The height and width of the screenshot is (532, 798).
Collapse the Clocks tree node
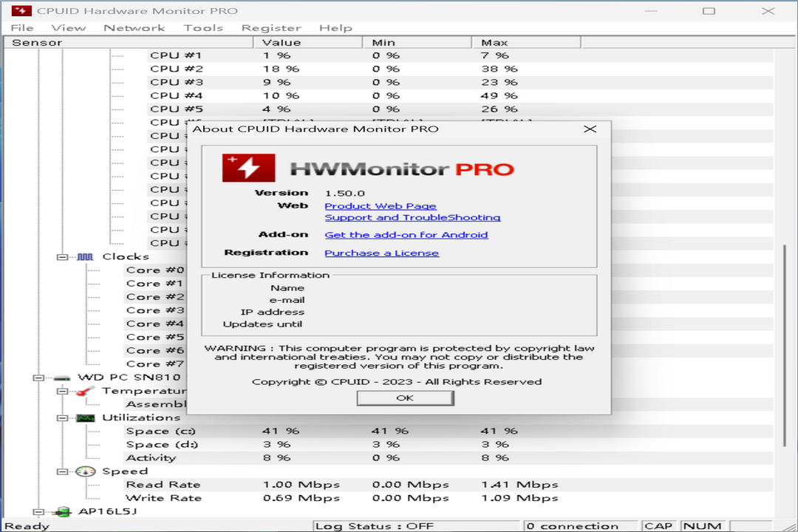pyautogui.click(x=62, y=256)
